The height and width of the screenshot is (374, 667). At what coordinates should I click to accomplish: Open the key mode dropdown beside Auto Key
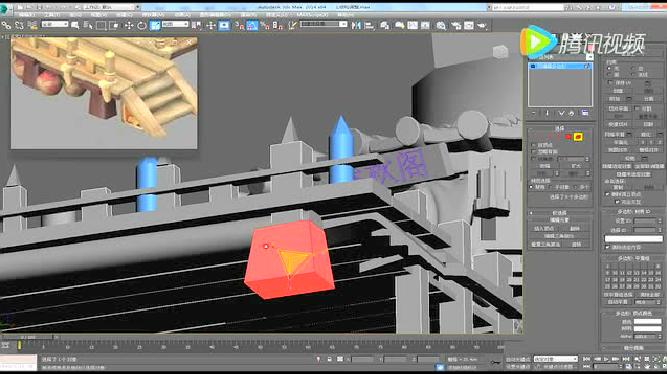tap(556, 360)
